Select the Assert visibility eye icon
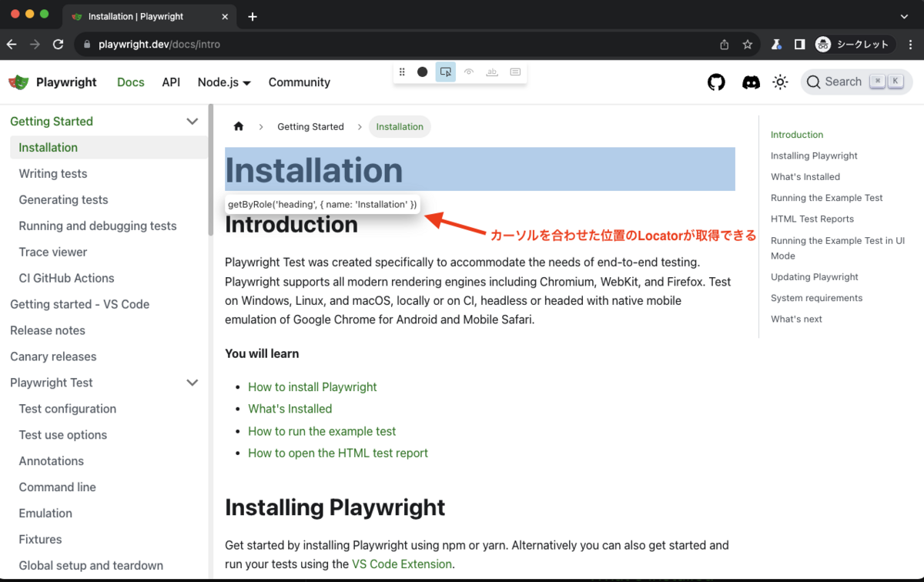 [469, 72]
